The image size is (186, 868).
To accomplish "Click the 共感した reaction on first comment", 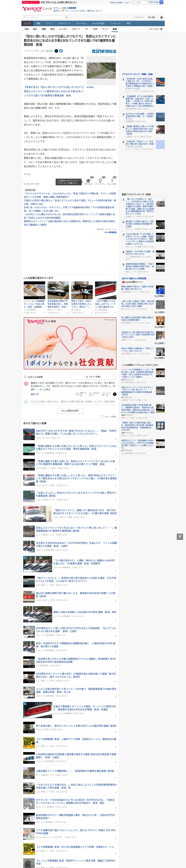I will 81,394.
